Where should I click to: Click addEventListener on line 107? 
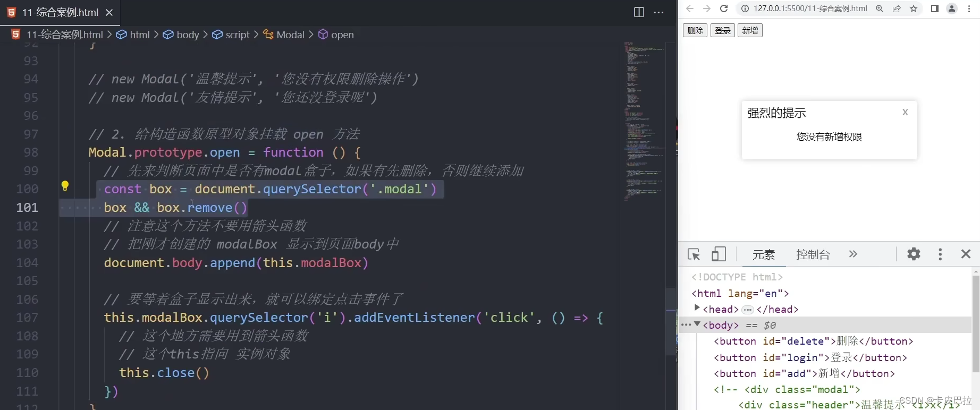[x=415, y=318]
